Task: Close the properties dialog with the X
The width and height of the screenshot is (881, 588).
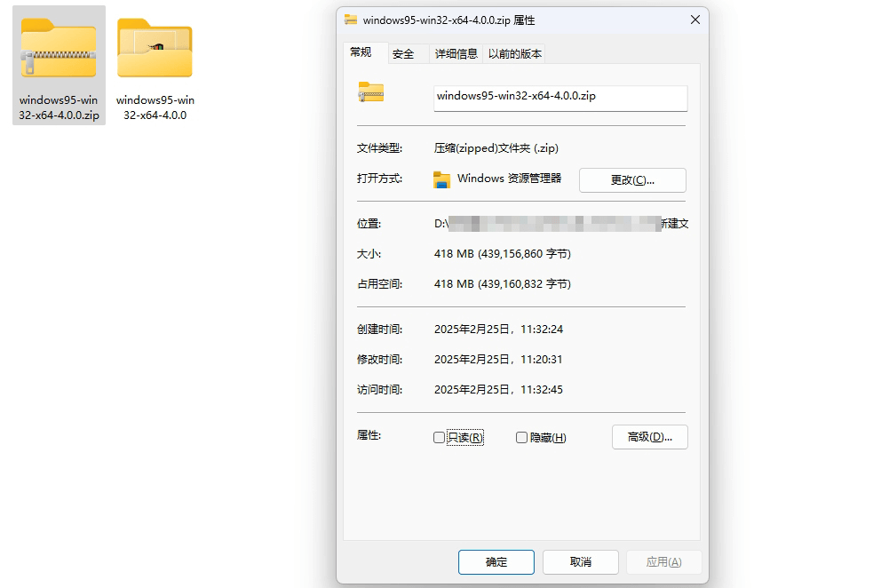Action: tap(694, 20)
